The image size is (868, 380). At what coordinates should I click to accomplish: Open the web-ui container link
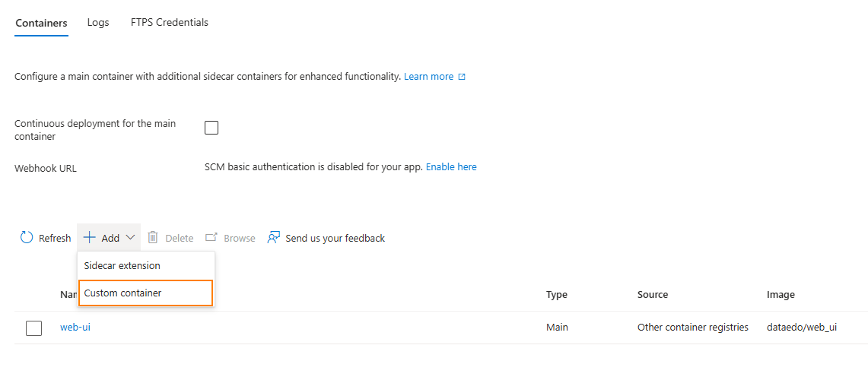pos(75,328)
